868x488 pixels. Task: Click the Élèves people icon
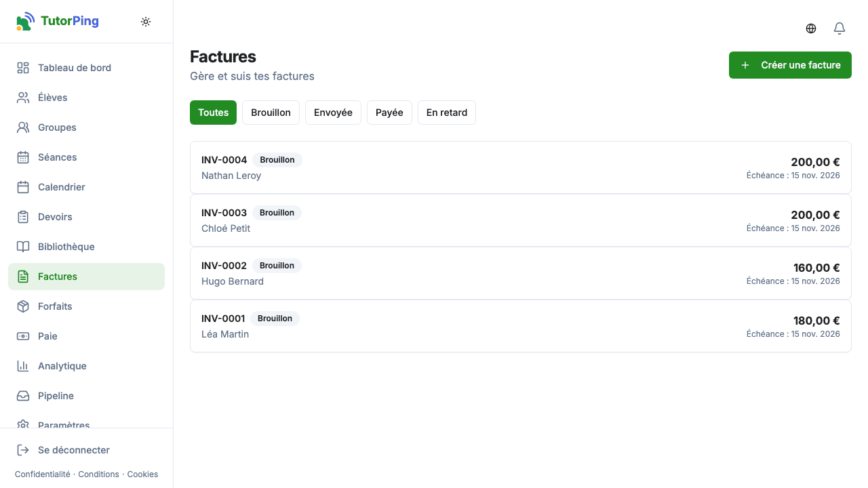pos(23,98)
